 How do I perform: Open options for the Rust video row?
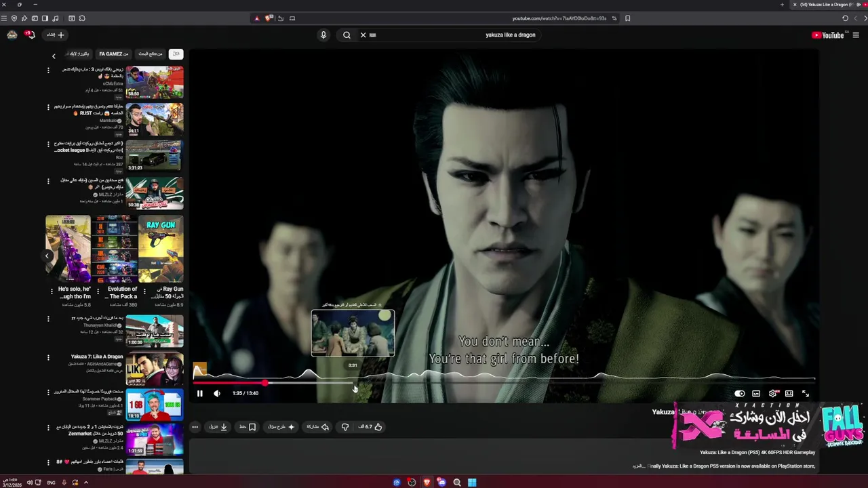pos(48,107)
